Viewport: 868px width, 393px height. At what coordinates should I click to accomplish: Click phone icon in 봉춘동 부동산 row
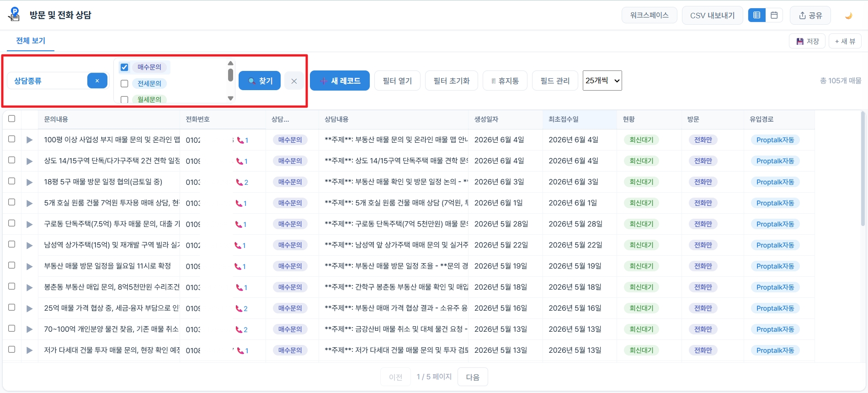click(240, 288)
